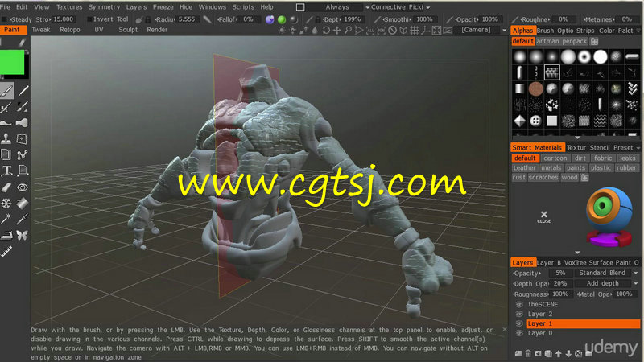Select the fill bucket tool
Viewport: 644px width, 362px height.
coord(23,203)
